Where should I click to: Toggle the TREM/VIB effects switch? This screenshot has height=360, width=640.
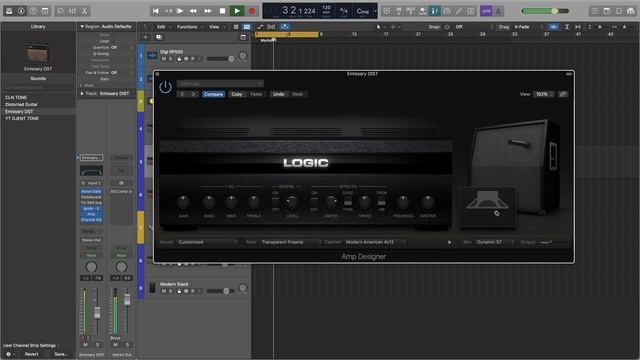(381, 202)
